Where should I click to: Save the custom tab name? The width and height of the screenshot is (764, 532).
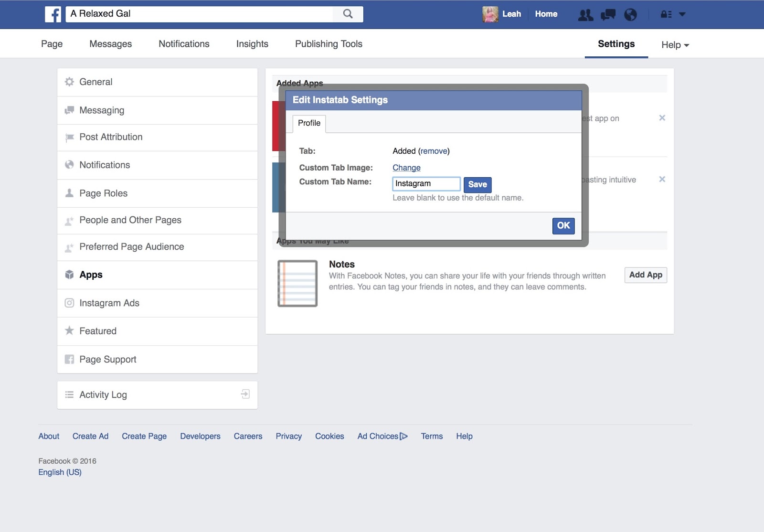coord(477,184)
